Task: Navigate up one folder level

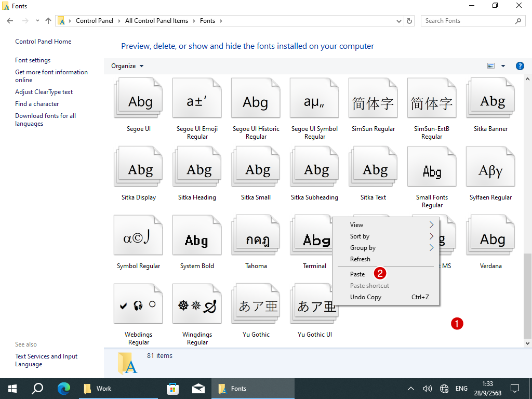Action: tap(48, 21)
